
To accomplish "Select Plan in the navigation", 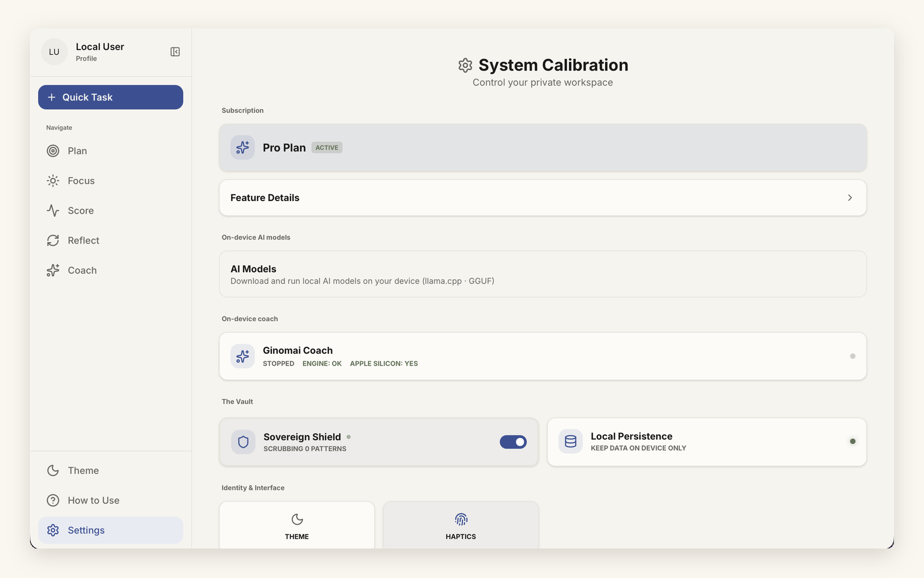I will click(x=110, y=151).
